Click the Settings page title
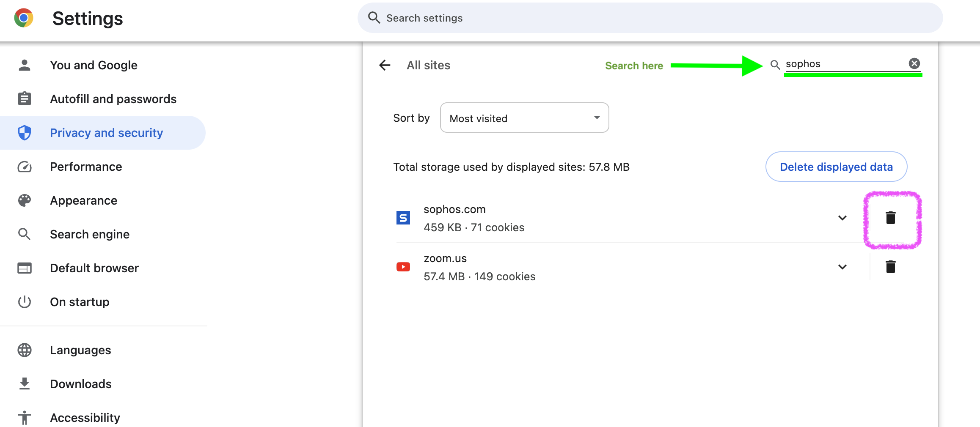Screen dimensions: 980x427 (x=88, y=19)
